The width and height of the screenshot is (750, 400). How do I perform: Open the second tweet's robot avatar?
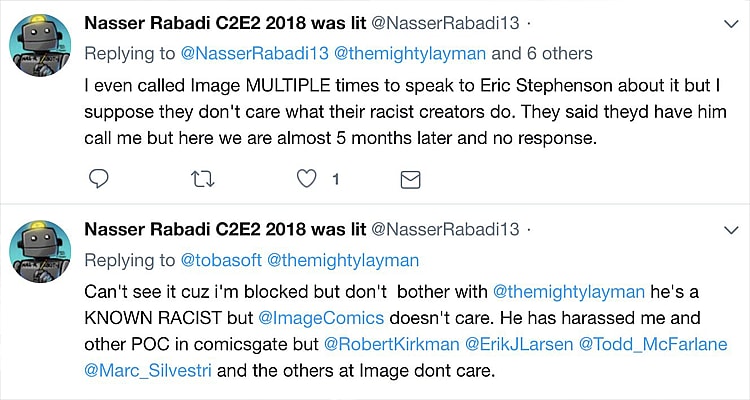40,253
